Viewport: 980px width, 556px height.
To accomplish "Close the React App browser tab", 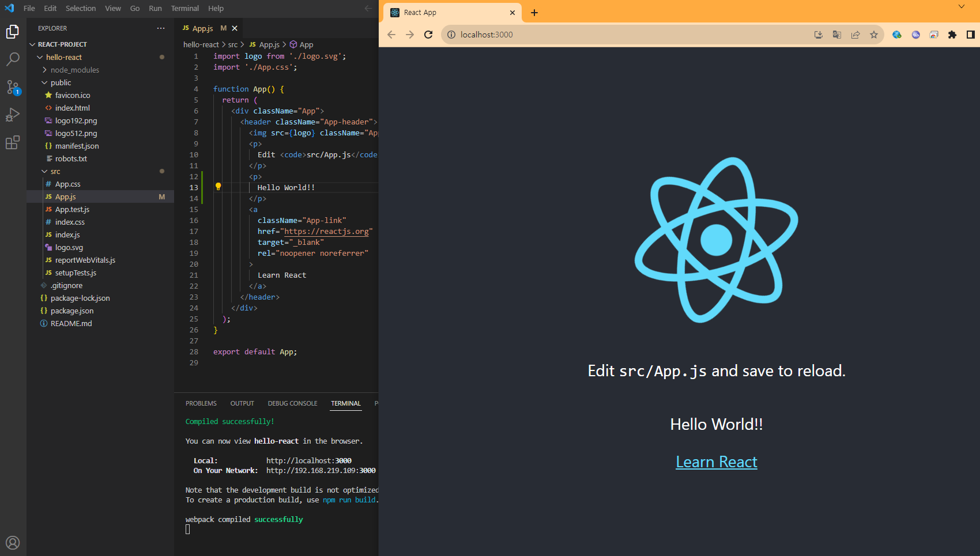I will pos(512,13).
